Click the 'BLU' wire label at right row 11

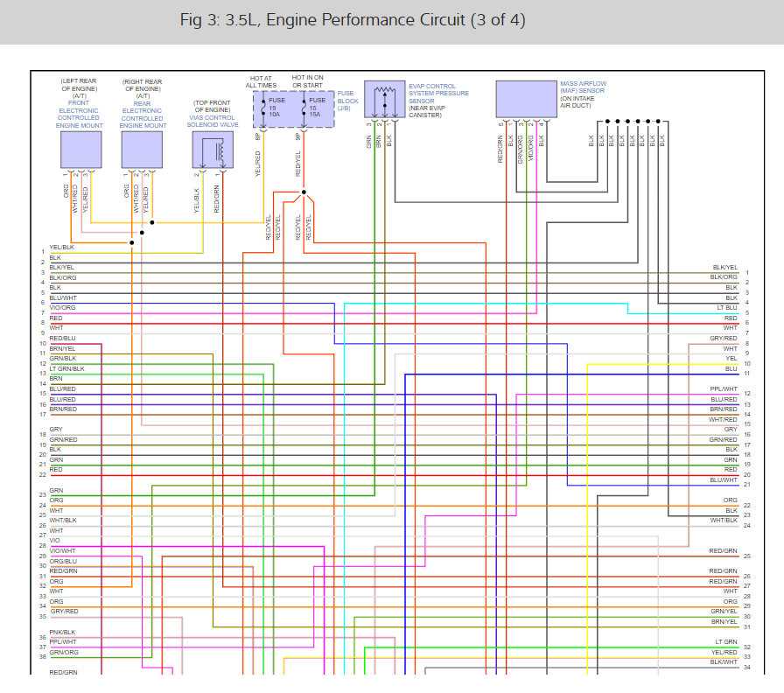731,368
